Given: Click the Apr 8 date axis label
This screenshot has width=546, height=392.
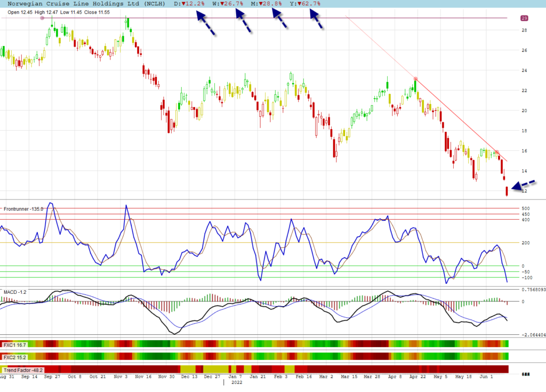Looking at the screenshot, I should pos(395,377).
